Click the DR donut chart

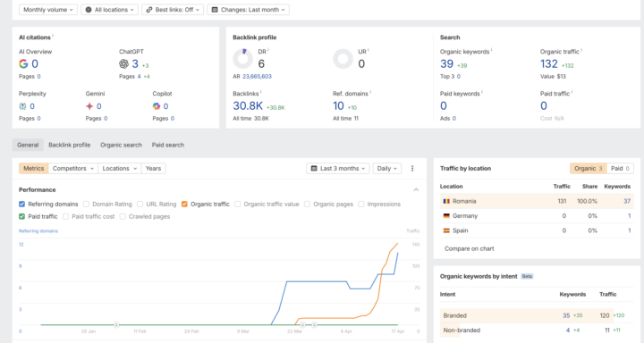pos(242,59)
